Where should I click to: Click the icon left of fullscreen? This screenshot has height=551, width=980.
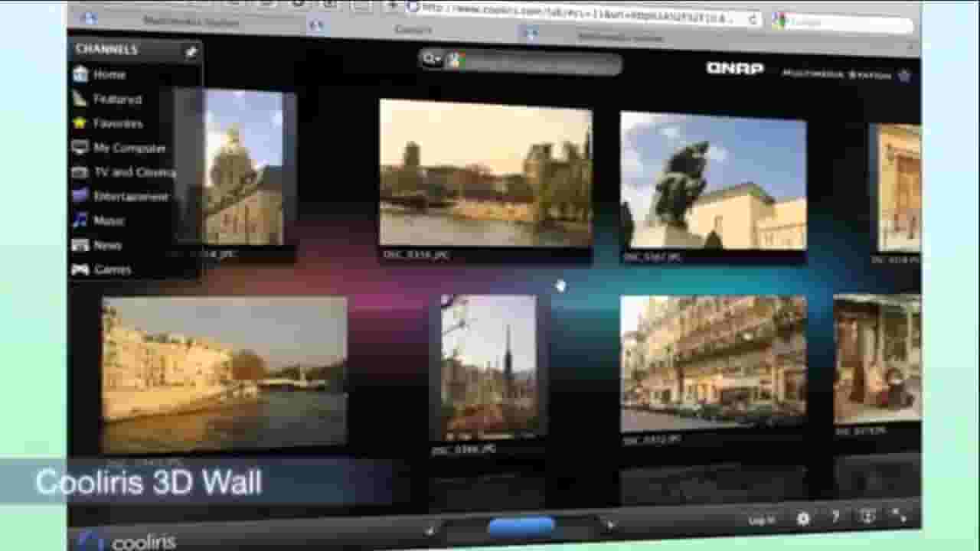pyautogui.click(x=867, y=517)
